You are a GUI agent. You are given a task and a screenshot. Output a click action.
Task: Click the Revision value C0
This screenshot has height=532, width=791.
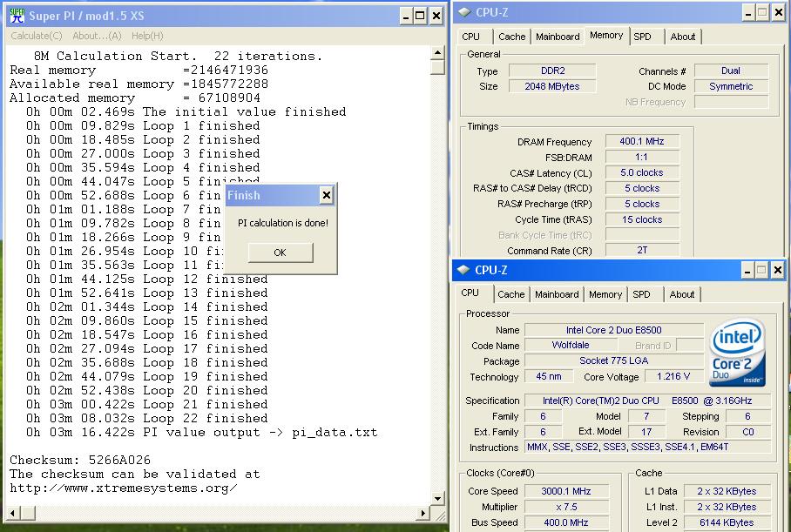point(748,432)
